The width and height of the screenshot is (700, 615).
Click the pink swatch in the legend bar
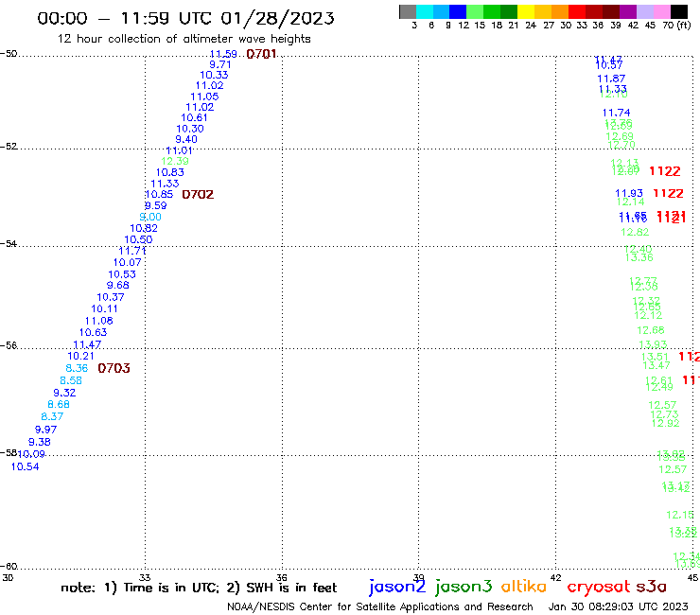(662, 11)
